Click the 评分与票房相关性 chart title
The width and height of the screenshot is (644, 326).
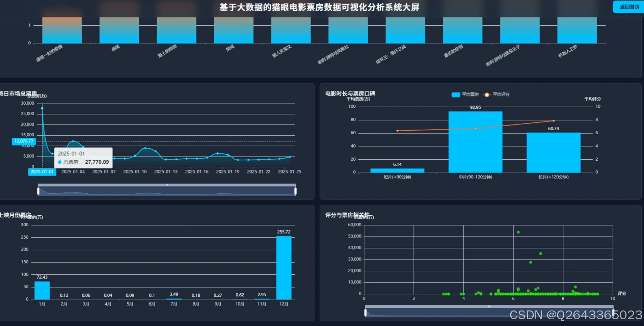pos(347,215)
